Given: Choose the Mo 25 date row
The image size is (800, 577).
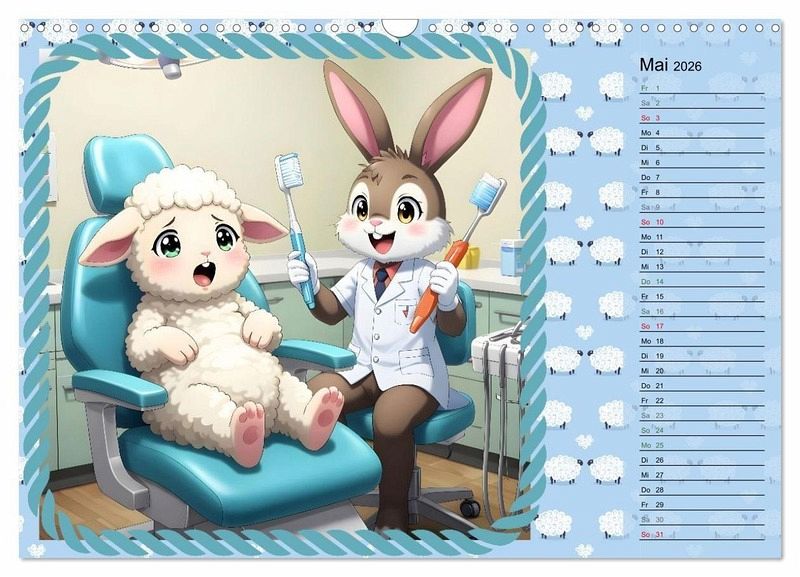Looking at the screenshot, I should [x=700, y=445].
